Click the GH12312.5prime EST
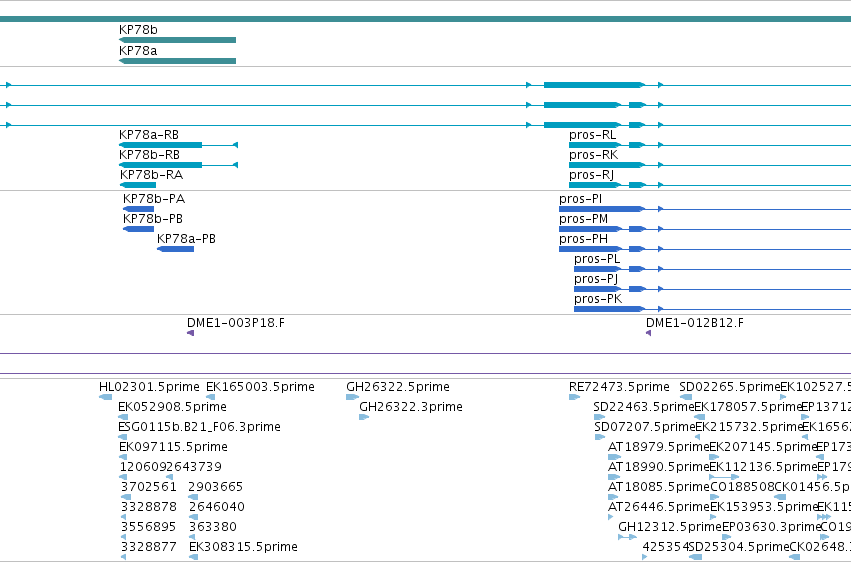851x562 pixels. [x=627, y=538]
